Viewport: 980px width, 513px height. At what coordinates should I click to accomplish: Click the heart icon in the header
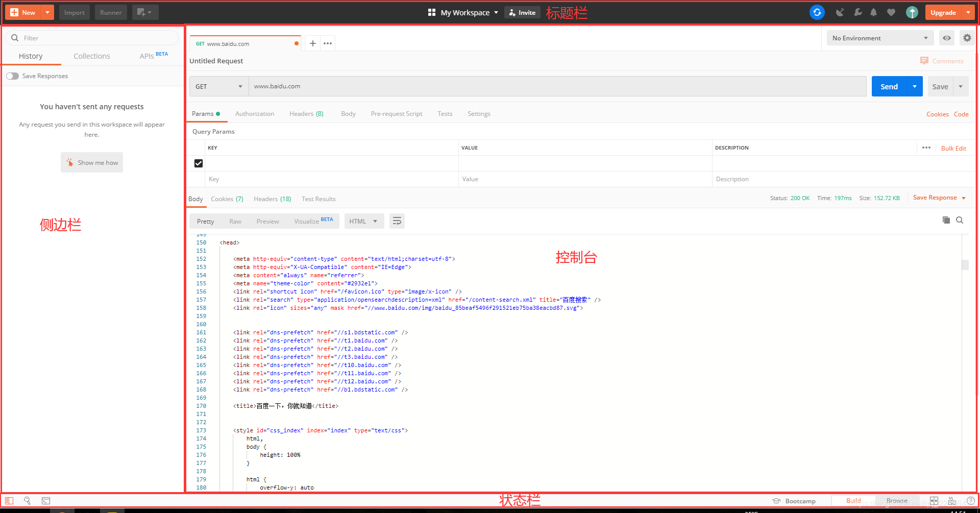coord(891,12)
